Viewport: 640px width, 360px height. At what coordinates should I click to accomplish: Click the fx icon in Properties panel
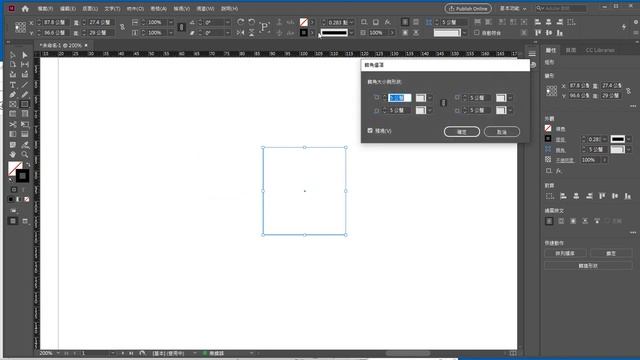(558, 171)
